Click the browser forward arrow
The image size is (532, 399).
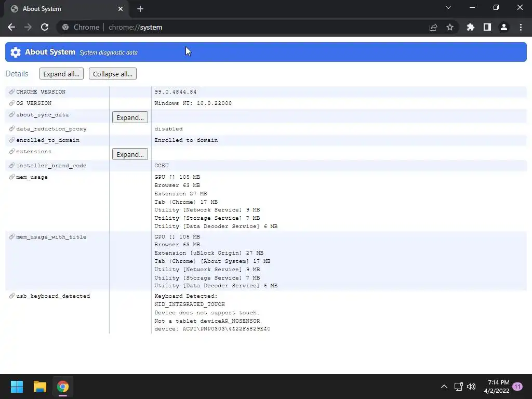pyautogui.click(x=28, y=27)
